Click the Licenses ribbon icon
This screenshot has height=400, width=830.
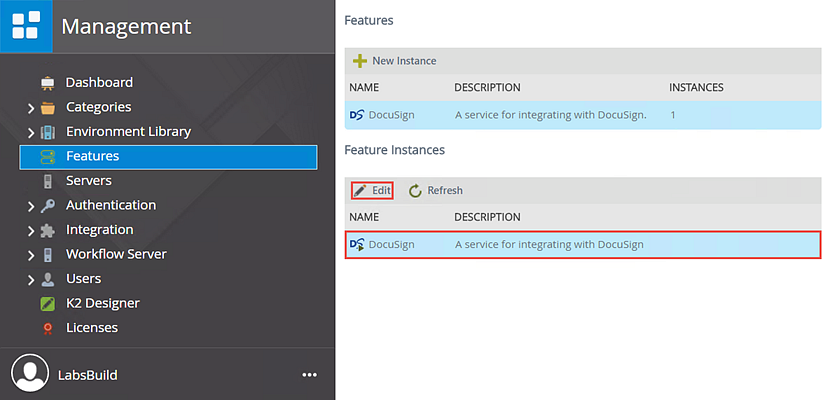(x=48, y=328)
